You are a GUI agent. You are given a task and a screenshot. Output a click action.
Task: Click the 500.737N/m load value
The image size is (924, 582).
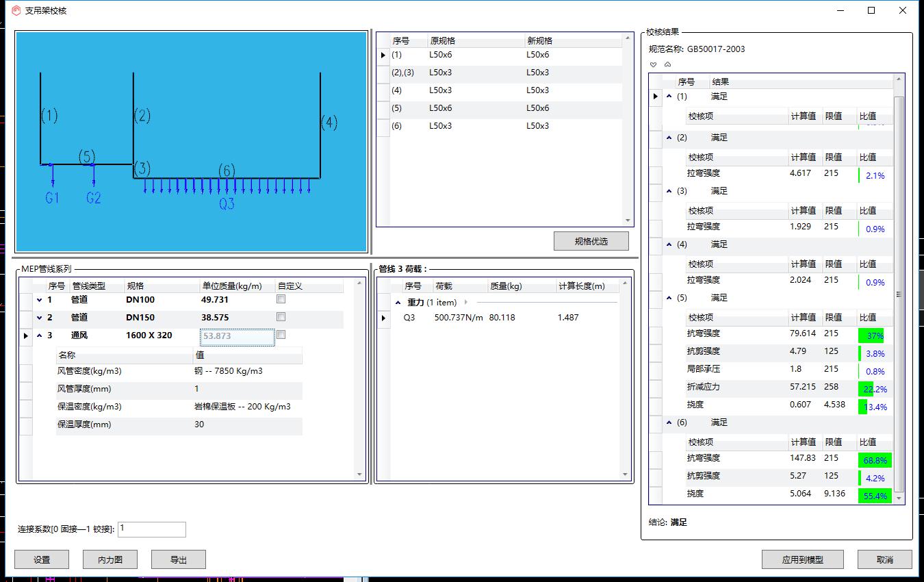(459, 318)
